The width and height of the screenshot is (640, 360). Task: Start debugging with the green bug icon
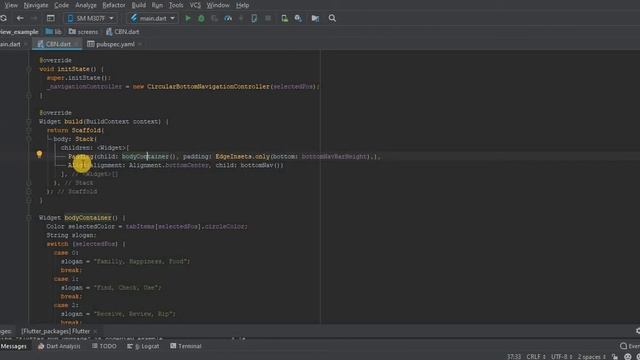coord(201,18)
